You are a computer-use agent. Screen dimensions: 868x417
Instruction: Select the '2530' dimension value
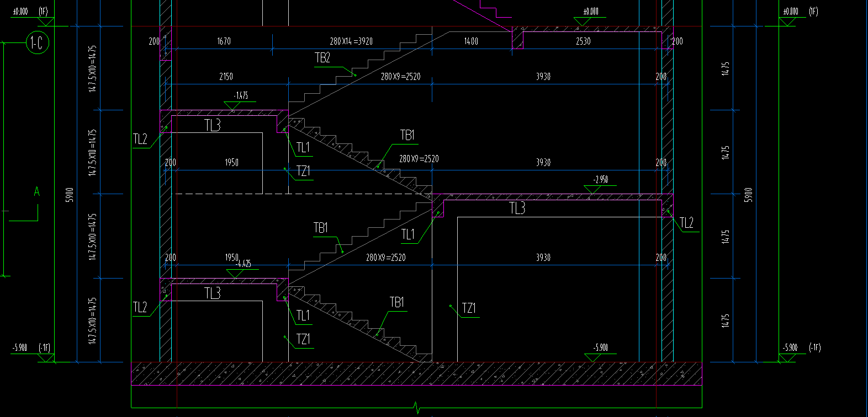pyautogui.click(x=583, y=41)
